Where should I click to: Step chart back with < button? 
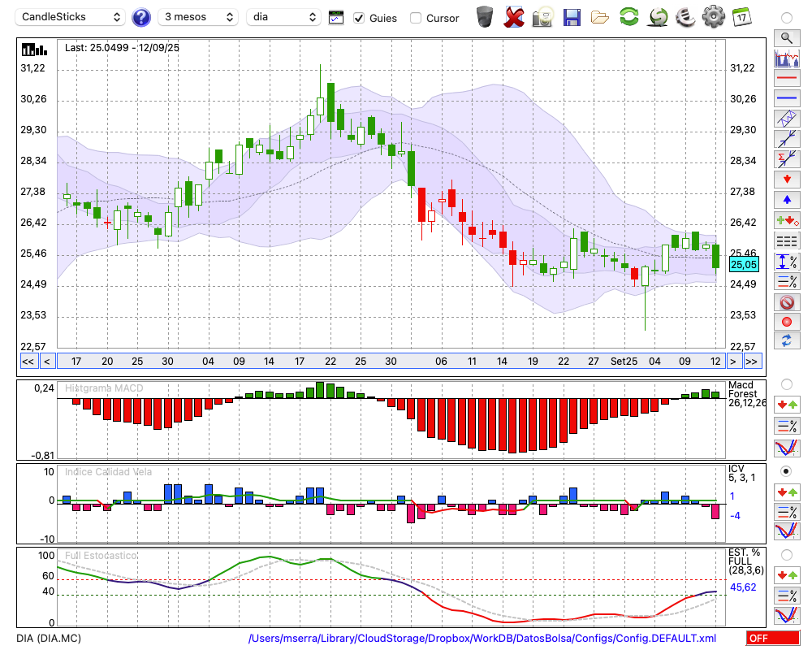tap(46, 362)
